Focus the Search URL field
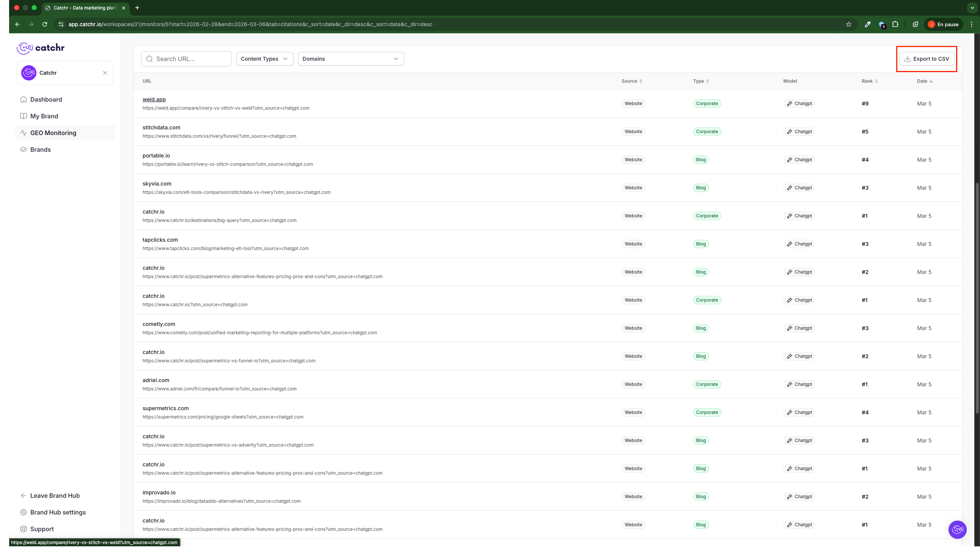The image size is (980, 557). click(186, 59)
